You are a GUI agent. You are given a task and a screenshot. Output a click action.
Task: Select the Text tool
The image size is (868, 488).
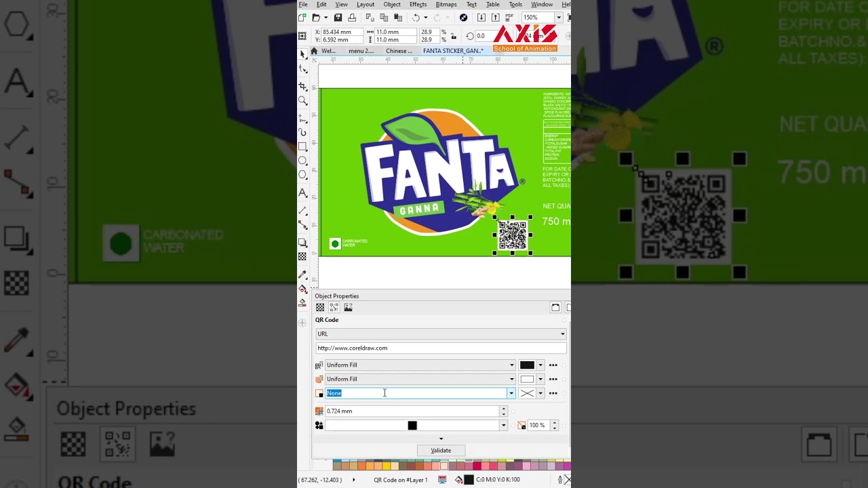pyautogui.click(x=302, y=193)
